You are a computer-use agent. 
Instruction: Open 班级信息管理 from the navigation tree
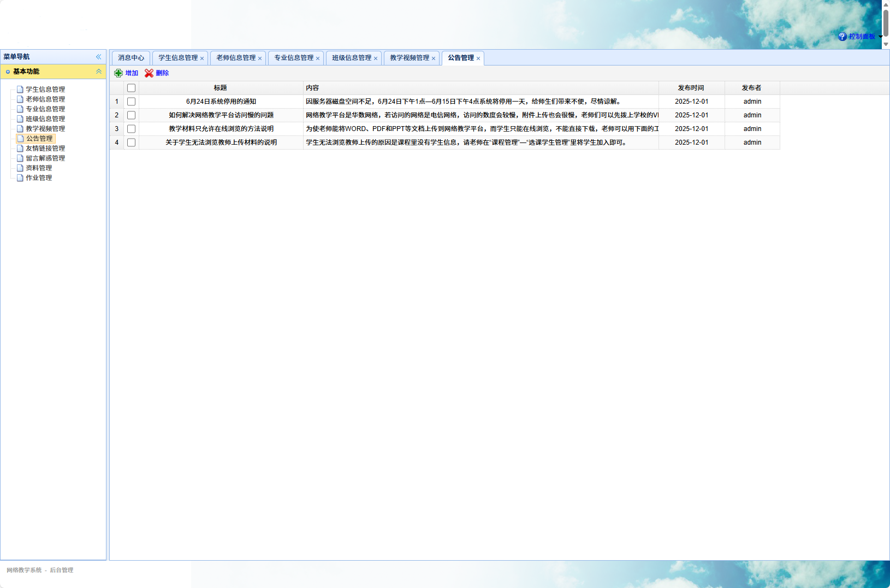[45, 119]
